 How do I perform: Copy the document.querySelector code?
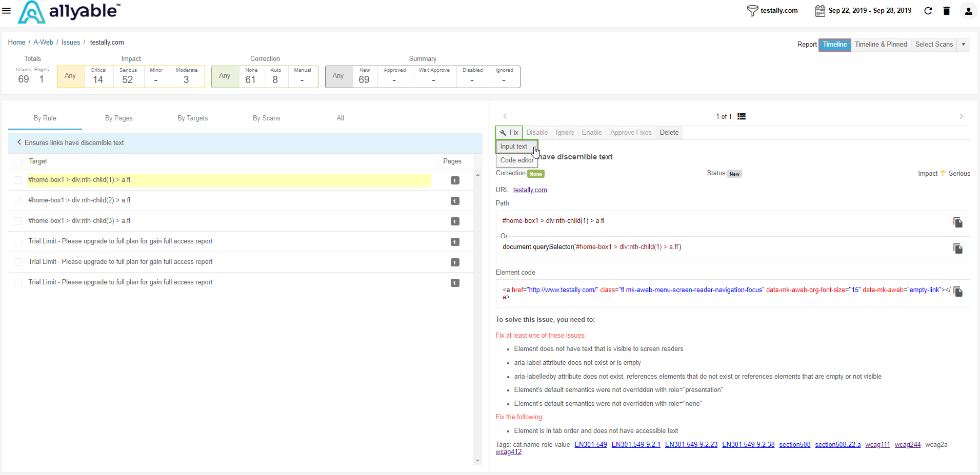958,249
